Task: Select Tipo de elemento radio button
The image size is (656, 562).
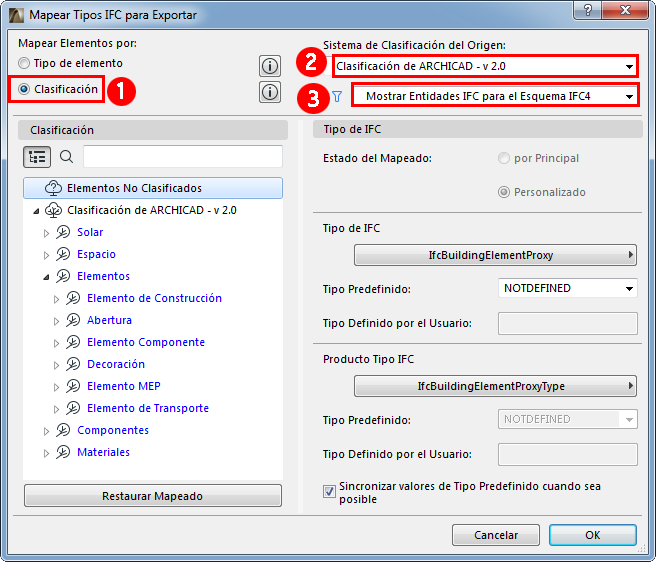Action: coord(24,63)
